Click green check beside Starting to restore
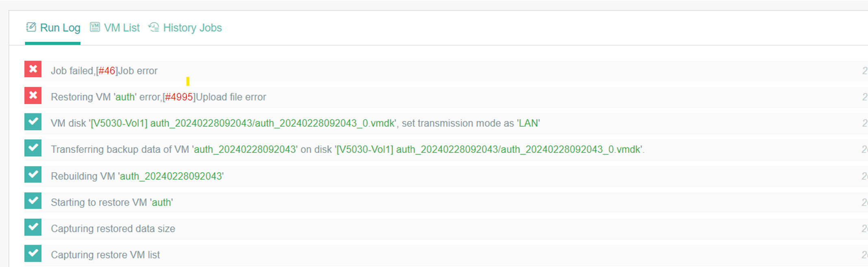 (x=33, y=201)
